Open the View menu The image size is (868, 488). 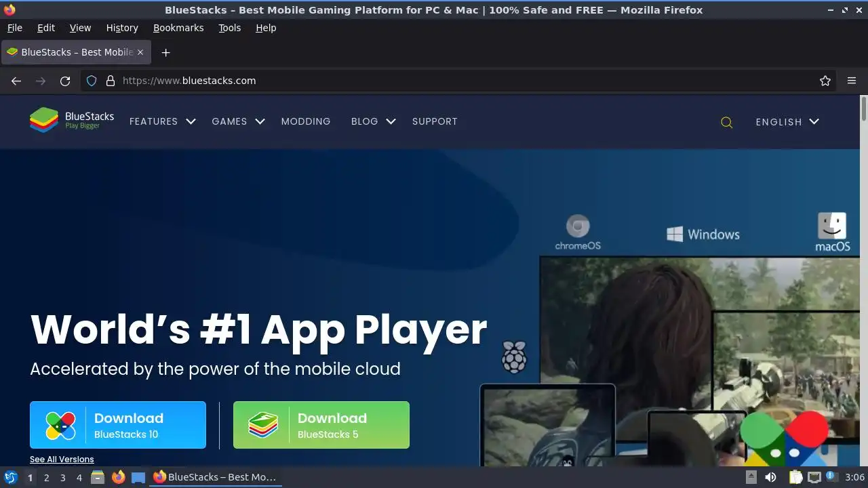(x=80, y=28)
